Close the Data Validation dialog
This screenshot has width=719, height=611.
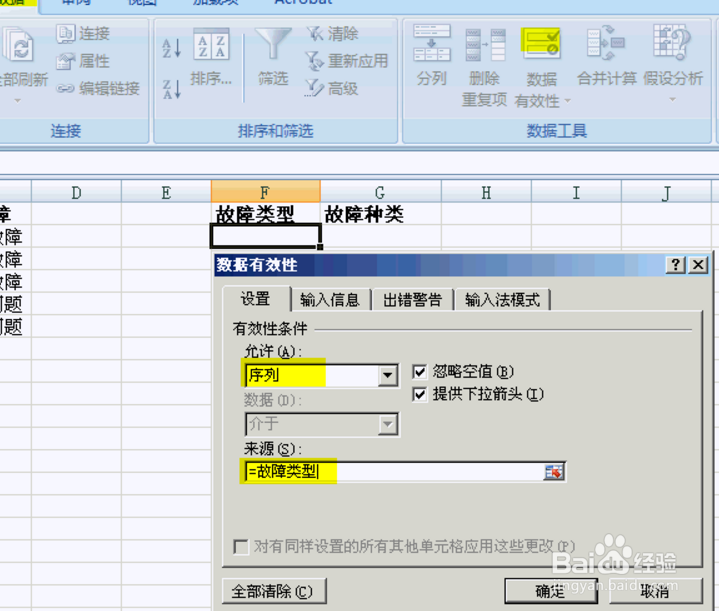pos(698,265)
